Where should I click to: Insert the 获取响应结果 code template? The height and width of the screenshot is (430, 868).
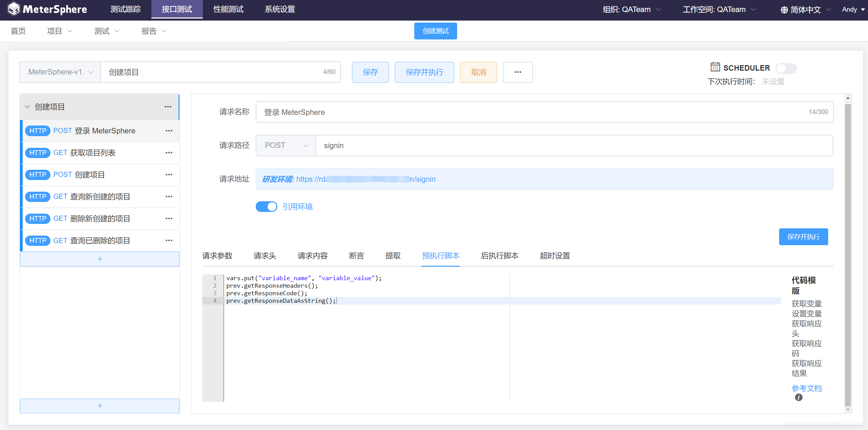pos(807,368)
